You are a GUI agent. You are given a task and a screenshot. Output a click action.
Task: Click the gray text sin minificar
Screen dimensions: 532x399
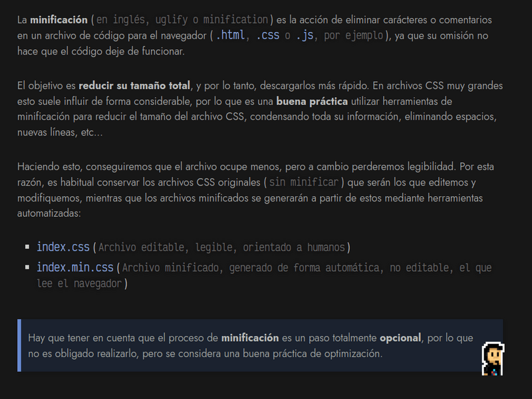[x=304, y=182]
